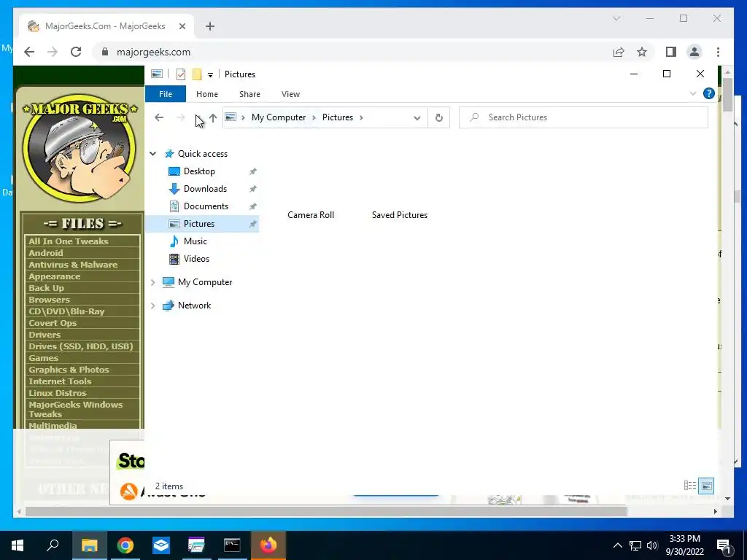Open the View ribbon tab

290,94
